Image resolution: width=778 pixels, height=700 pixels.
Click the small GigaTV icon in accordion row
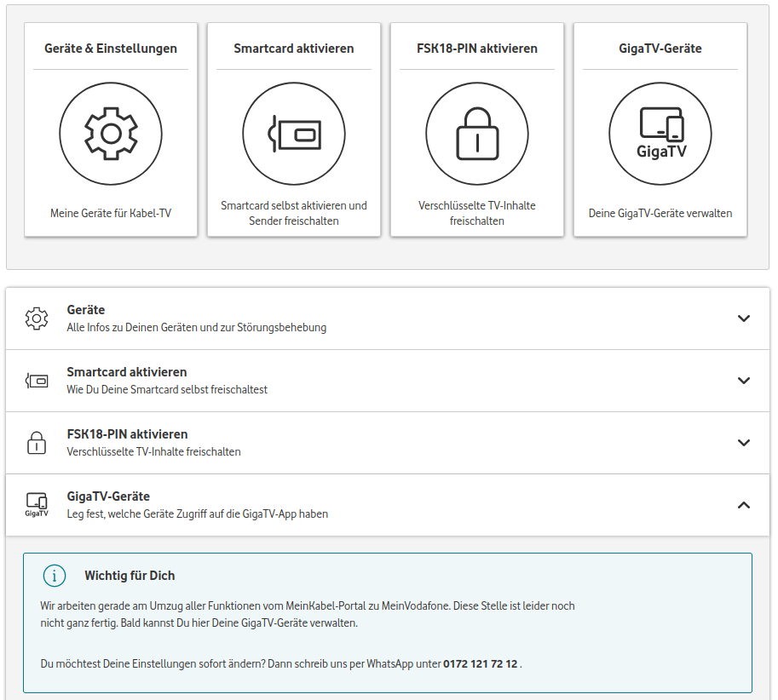37,505
